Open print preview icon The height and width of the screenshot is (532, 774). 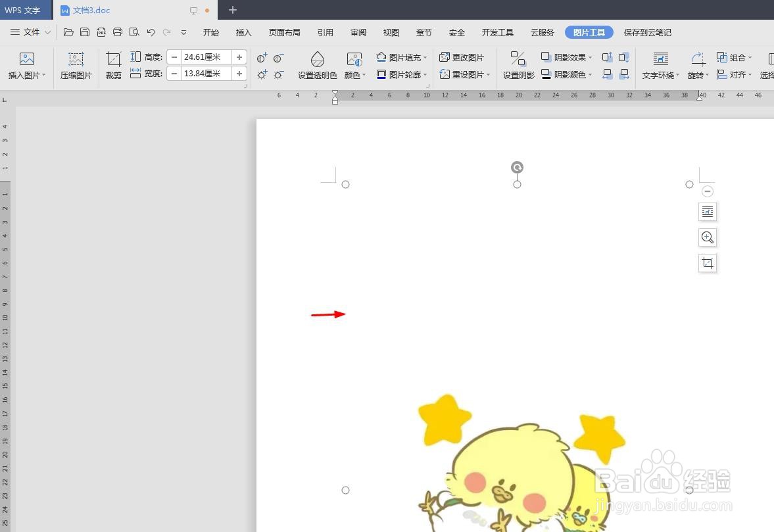click(133, 32)
